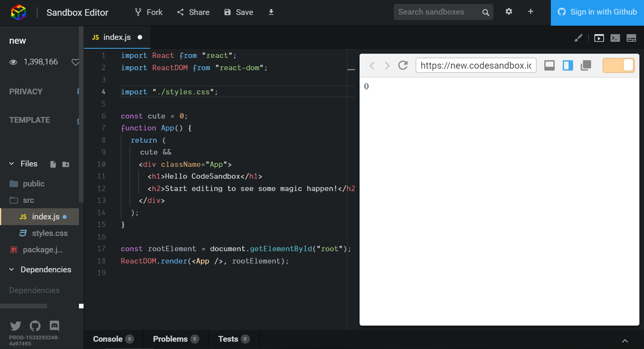Click the new file icon in Files
This screenshot has width=644, height=349.
click(x=53, y=164)
